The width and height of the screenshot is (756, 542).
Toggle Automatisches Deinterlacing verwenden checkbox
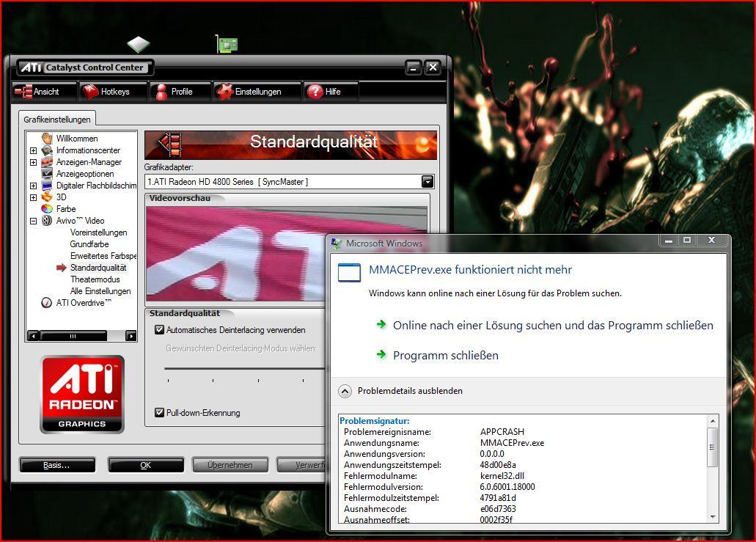pos(159,330)
